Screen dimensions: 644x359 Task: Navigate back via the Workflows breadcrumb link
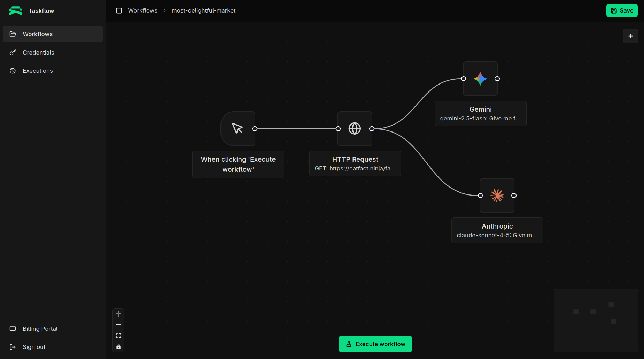point(142,10)
